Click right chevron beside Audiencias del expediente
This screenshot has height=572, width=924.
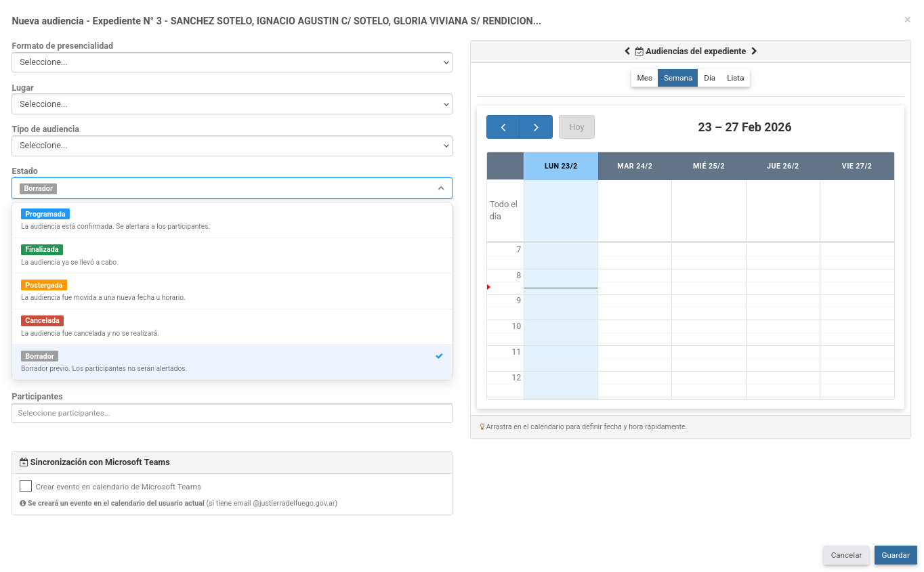[754, 51]
